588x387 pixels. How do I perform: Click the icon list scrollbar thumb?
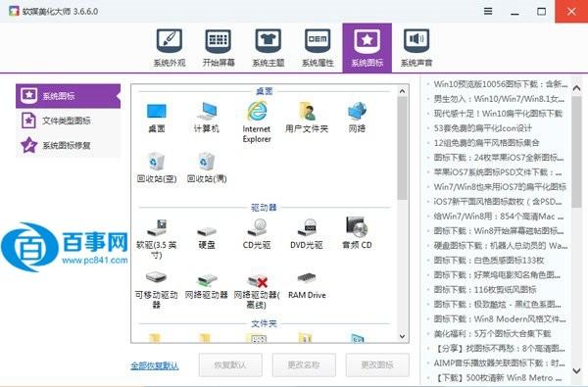[x=403, y=148]
